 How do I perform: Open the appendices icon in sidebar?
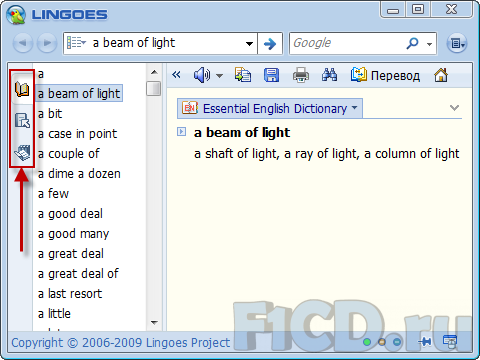click(22, 152)
